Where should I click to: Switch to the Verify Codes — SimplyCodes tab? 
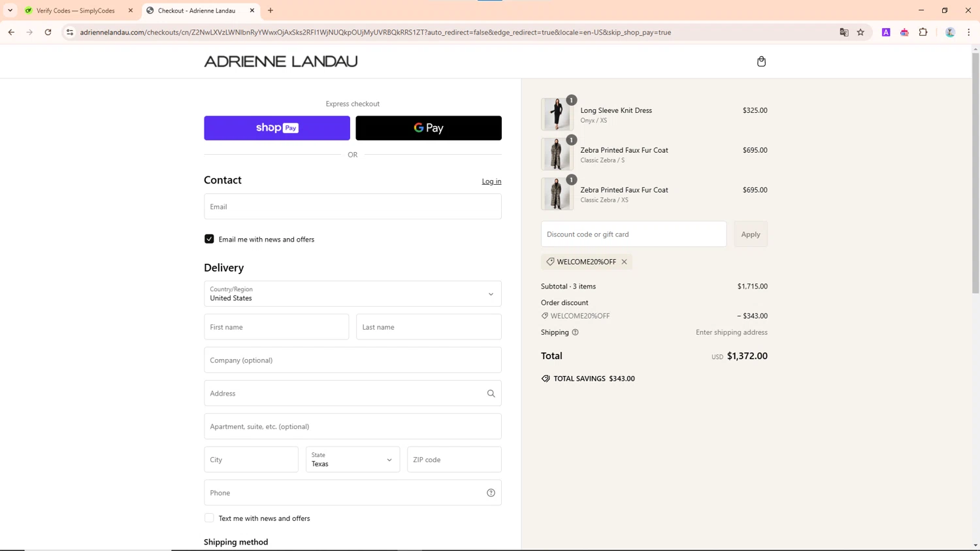tap(76, 10)
